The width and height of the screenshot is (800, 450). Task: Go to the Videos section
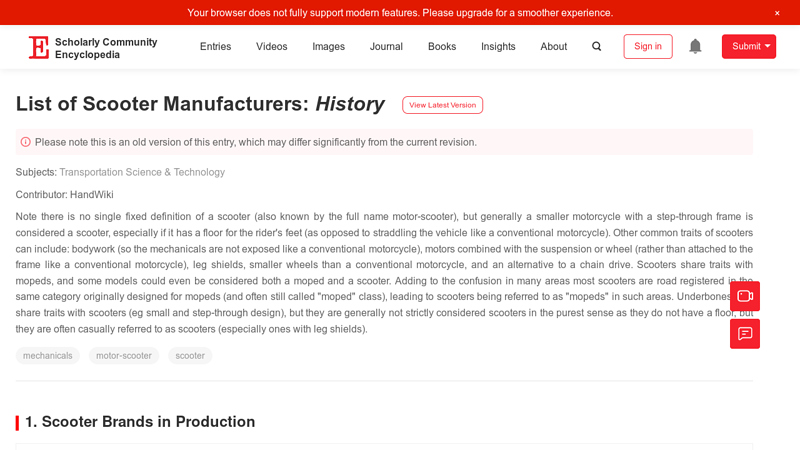point(271,47)
